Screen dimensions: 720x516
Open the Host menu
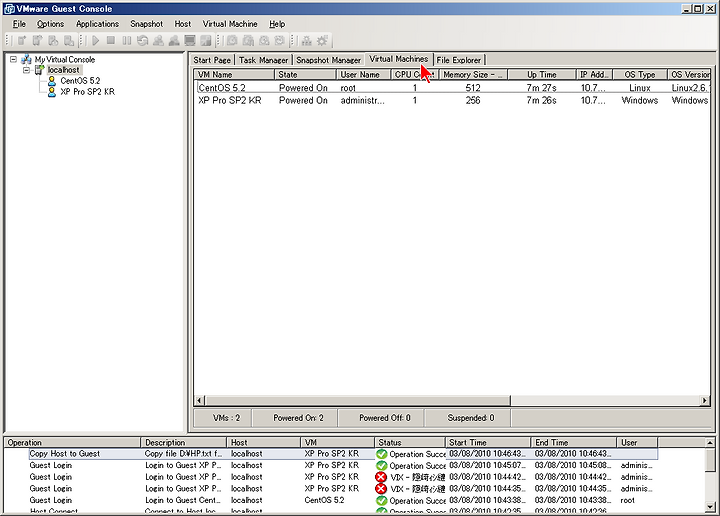(183, 24)
